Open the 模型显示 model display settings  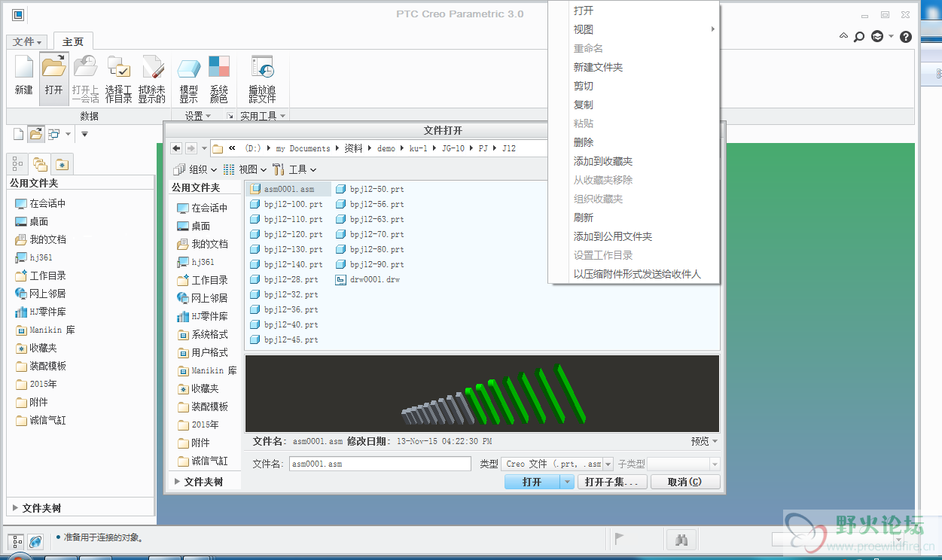point(188,78)
